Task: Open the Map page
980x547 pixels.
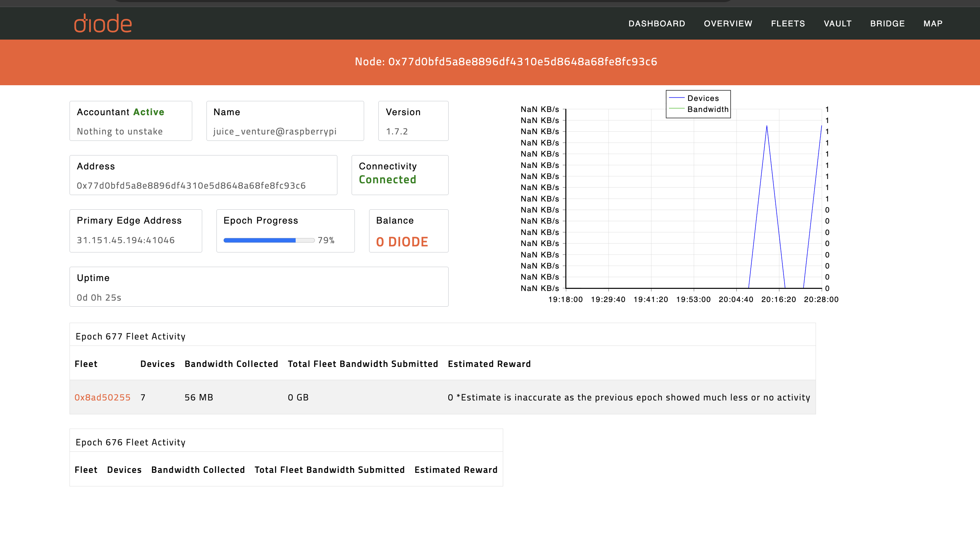Action: point(933,24)
